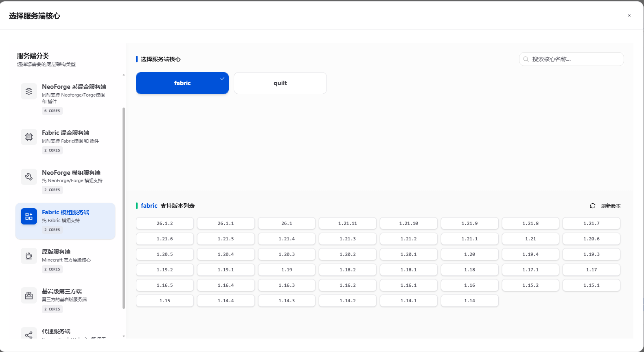Click the refresh icon beside 刷新版本
Viewport: 644px width, 352px height.
[x=593, y=206]
